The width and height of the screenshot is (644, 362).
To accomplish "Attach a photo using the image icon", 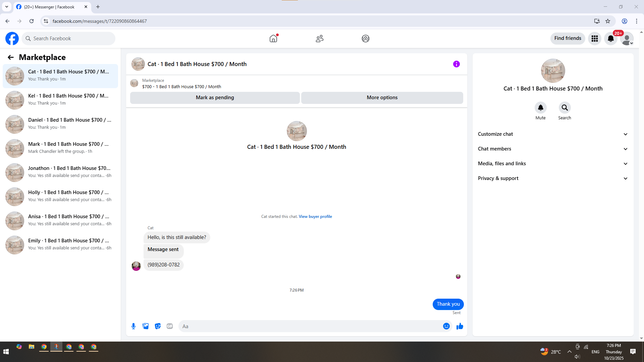I will click(146, 326).
